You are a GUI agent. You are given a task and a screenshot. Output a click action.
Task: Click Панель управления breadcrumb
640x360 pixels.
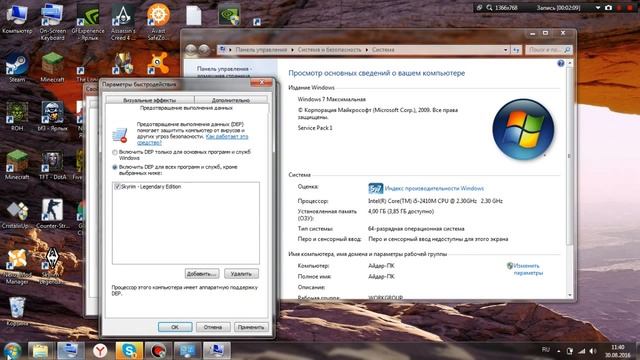click(261, 50)
